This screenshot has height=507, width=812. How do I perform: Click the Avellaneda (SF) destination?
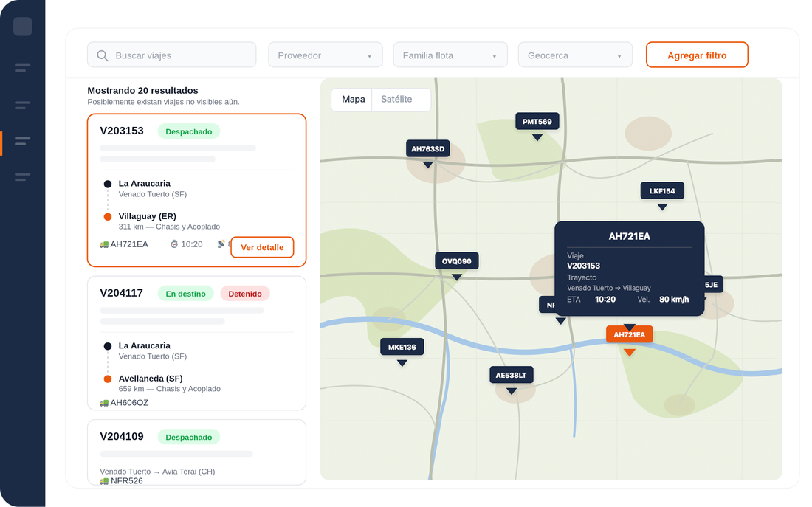(151, 379)
